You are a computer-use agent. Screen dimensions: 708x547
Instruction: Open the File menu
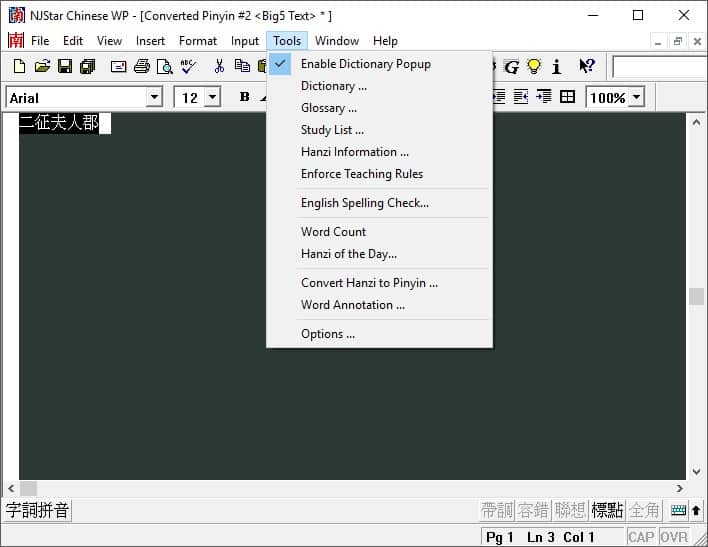(x=40, y=41)
